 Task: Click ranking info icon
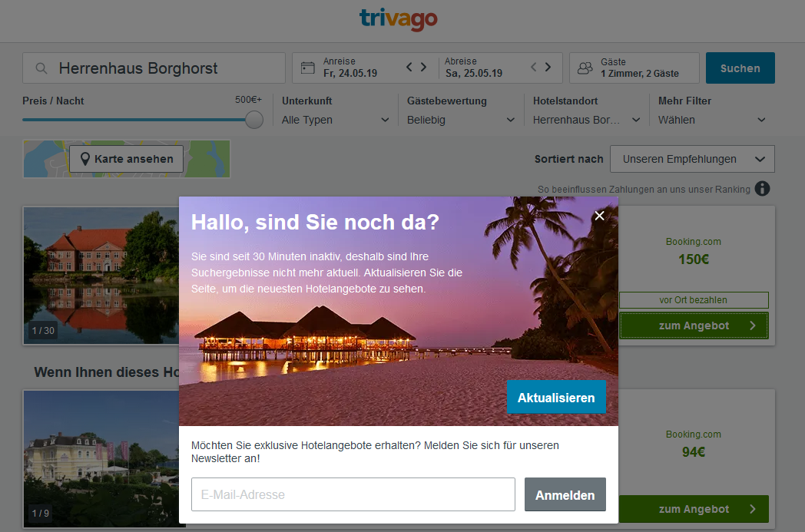762,189
